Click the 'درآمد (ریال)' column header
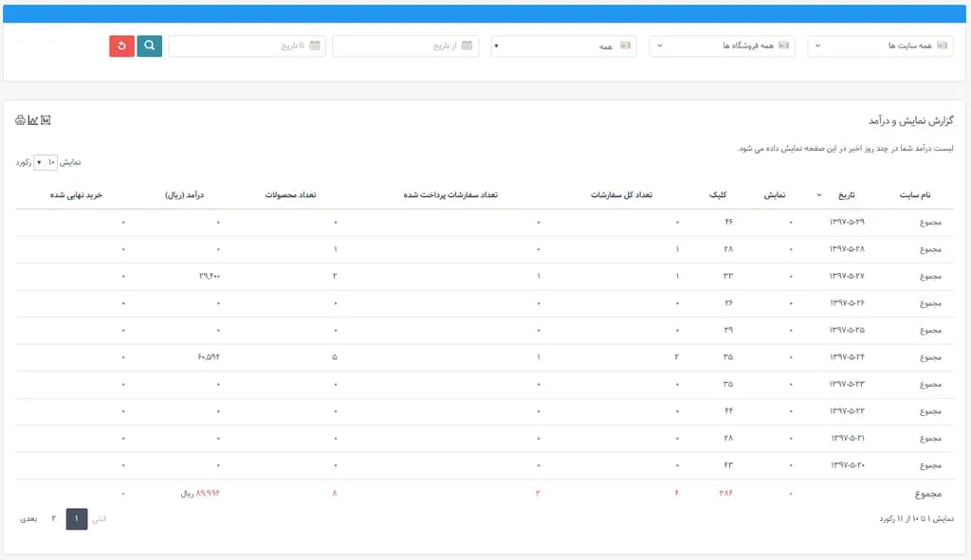Viewport: 971px width, 560px height. point(185,195)
